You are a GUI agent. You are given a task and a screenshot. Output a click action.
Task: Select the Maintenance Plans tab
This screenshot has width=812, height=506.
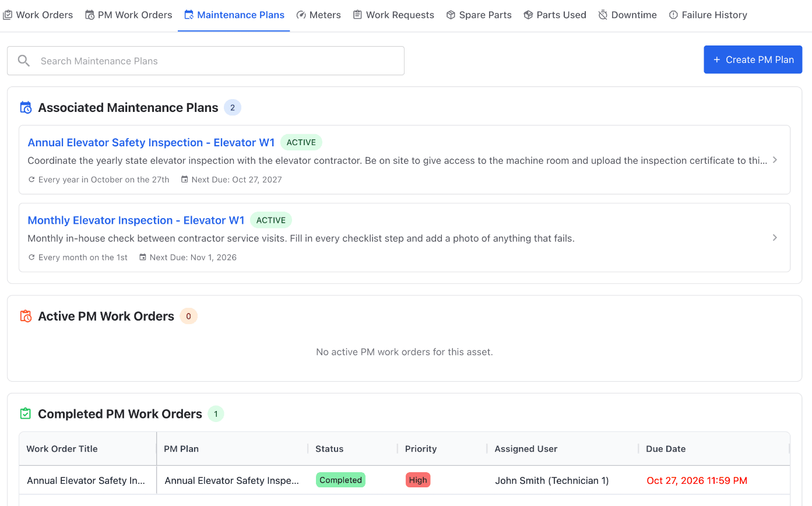(234, 15)
